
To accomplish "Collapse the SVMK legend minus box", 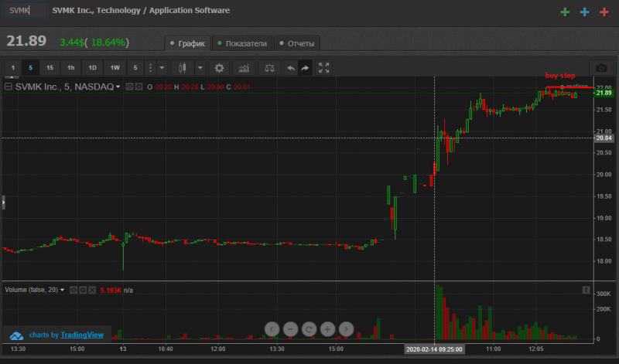I will (9, 87).
